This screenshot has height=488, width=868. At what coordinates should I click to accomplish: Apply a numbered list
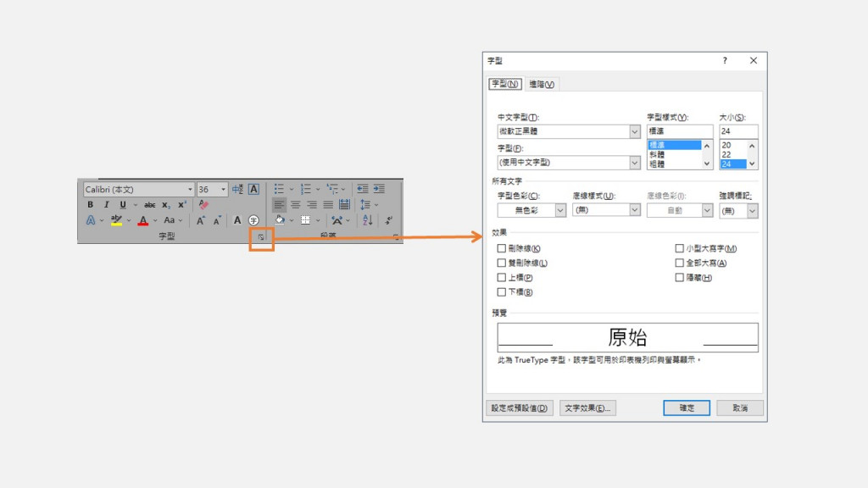pos(305,189)
